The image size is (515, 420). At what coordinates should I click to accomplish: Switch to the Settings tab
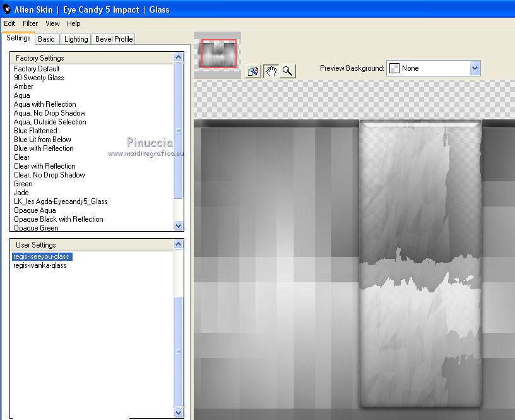(18, 38)
